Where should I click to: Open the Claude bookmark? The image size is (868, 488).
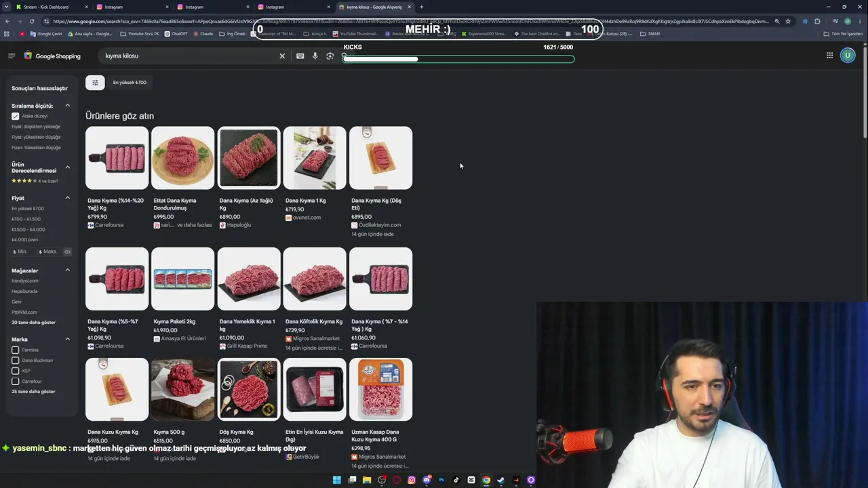click(x=203, y=33)
